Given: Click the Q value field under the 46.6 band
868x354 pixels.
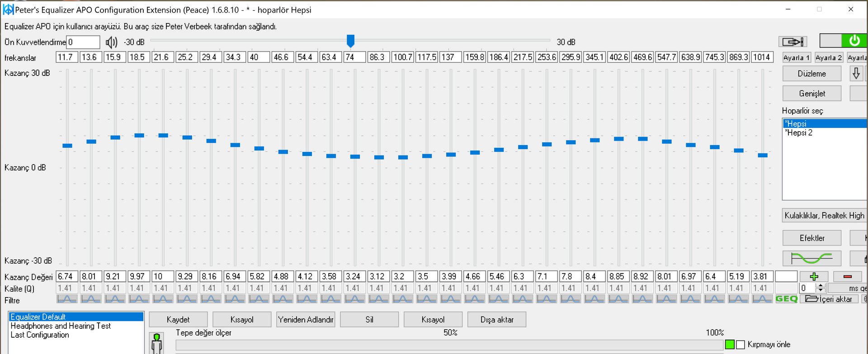Looking at the screenshot, I should [283, 288].
